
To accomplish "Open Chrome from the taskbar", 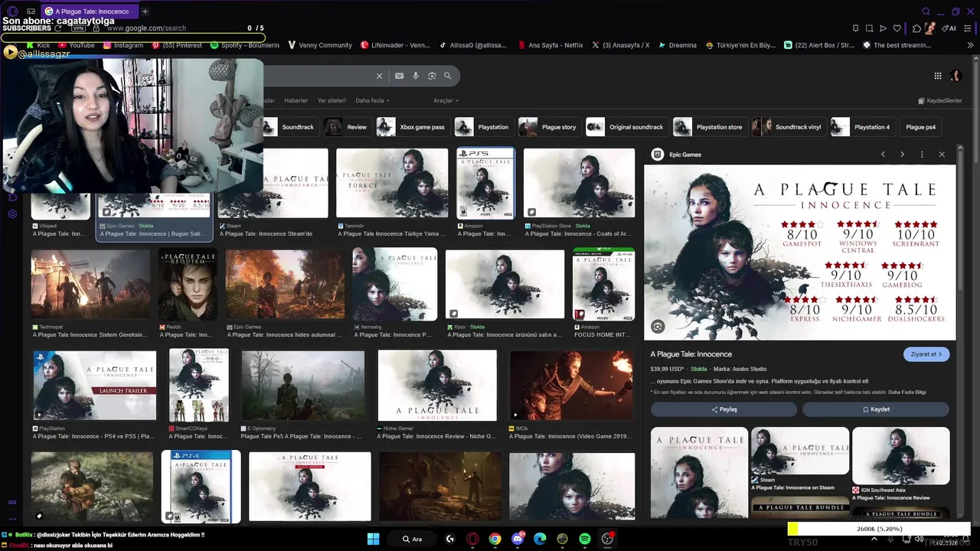I will (495, 539).
